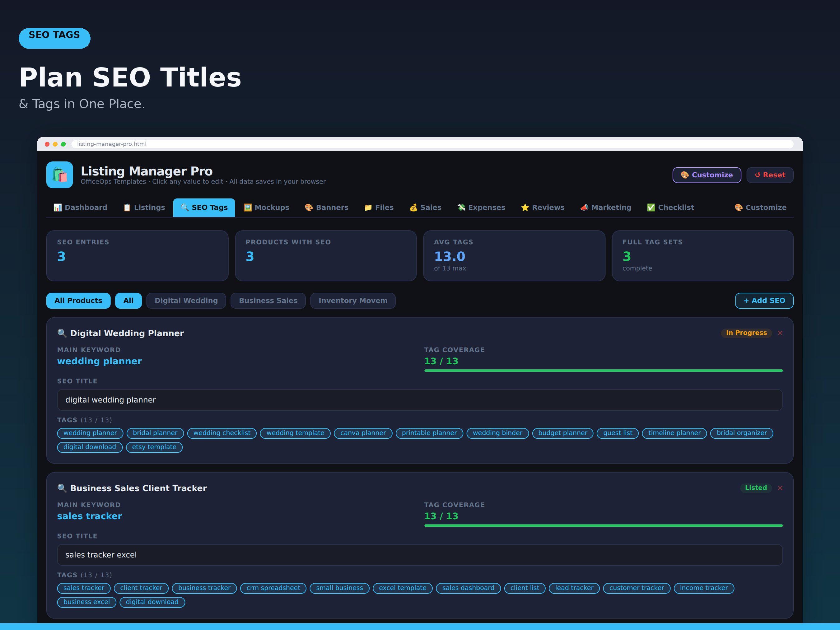Switch to the Sales tab
The image size is (840, 630).
coord(425,207)
